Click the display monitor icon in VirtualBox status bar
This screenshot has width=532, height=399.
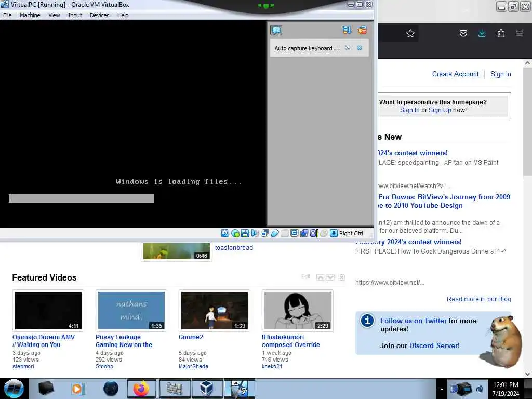pyautogui.click(x=294, y=233)
